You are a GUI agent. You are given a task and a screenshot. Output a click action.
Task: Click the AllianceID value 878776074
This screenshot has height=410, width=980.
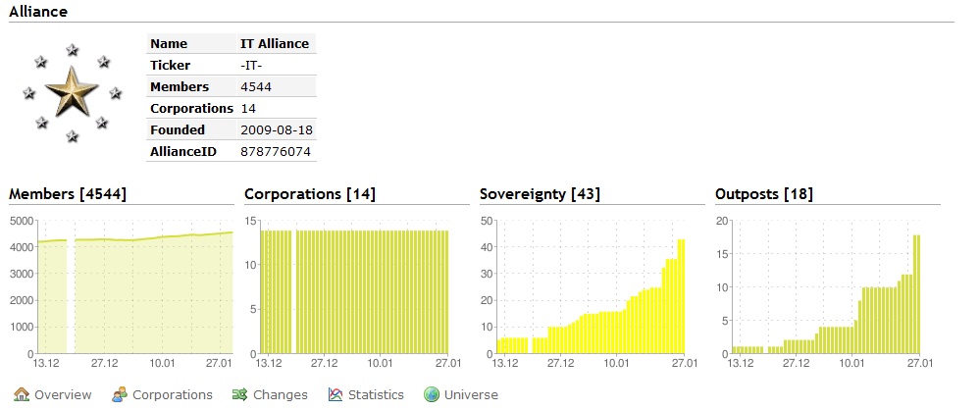[276, 151]
